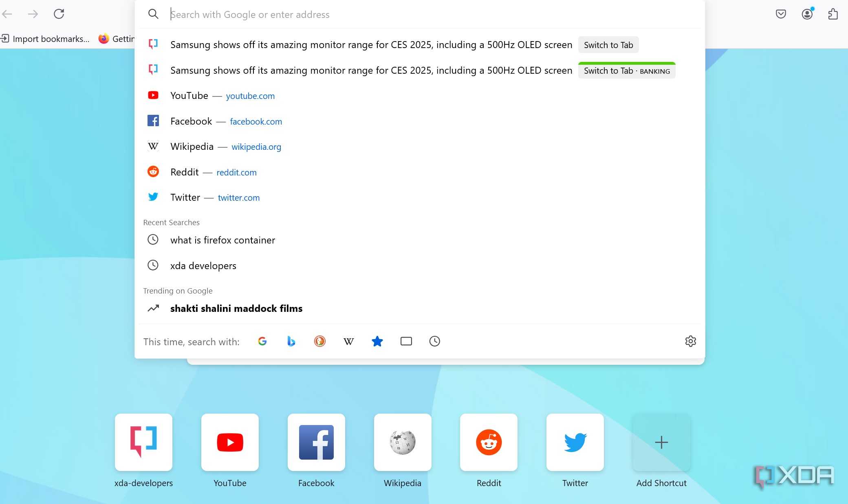Image resolution: width=848 pixels, height=504 pixels.
Task: Choose recent search 'xda developers'
Action: pos(420,266)
